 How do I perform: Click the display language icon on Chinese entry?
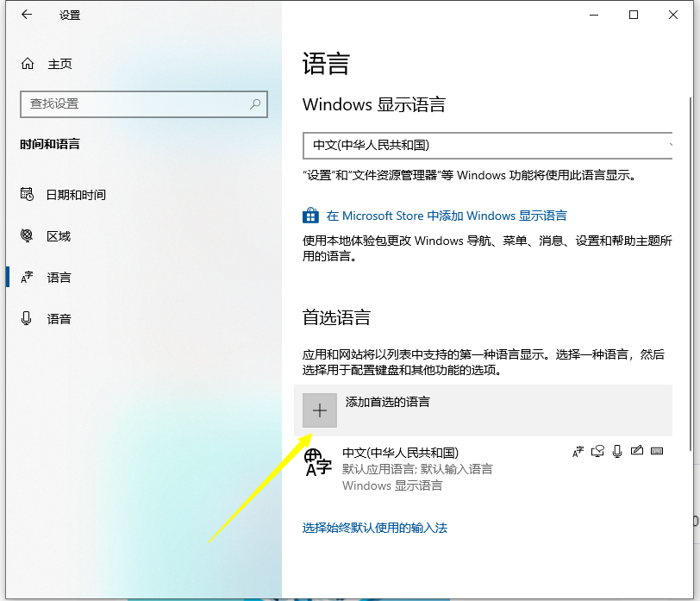578,451
